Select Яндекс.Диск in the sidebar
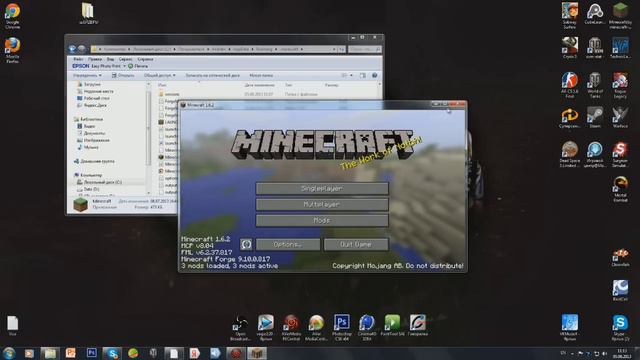Image resolution: width=640 pixels, height=360 pixels. tap(92, 105)
